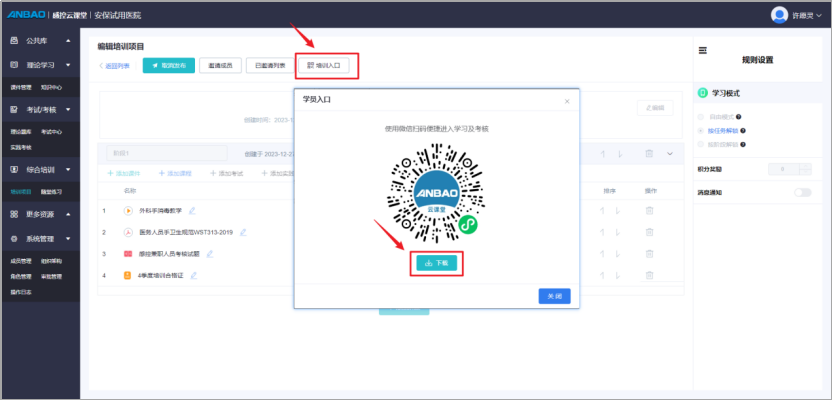Expand the 理论学习 sidebar section arrow
Screen dimensions: 832x400
(68, 65)
